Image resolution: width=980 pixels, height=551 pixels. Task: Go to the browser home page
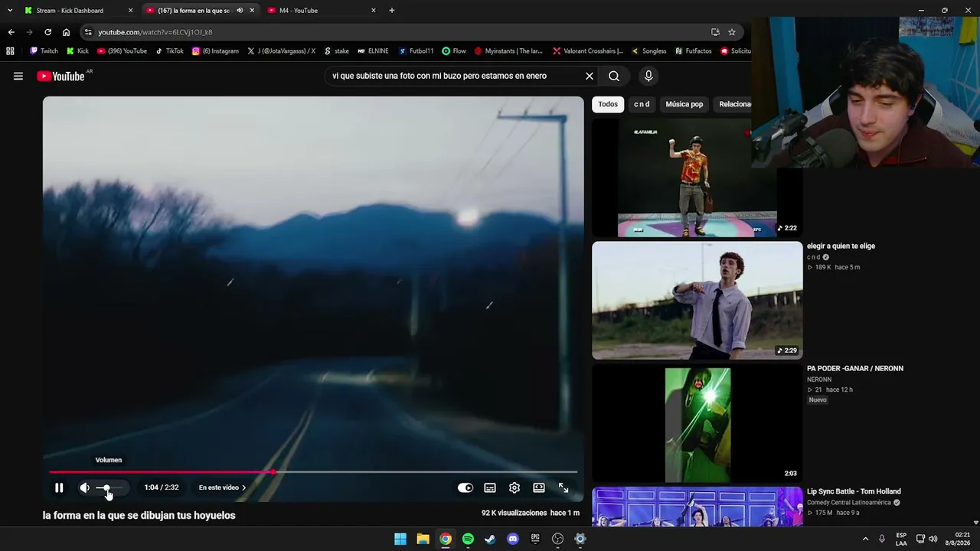(x=66, y=32)
